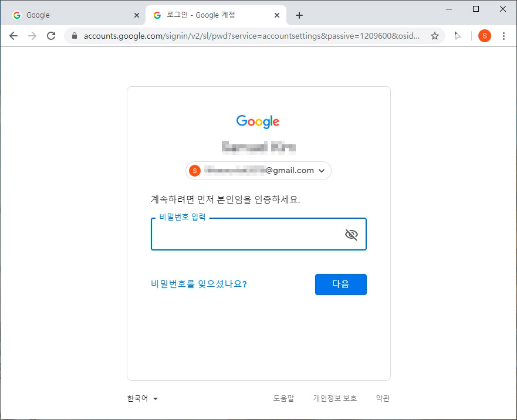Close the Google tab

[137, 15]
